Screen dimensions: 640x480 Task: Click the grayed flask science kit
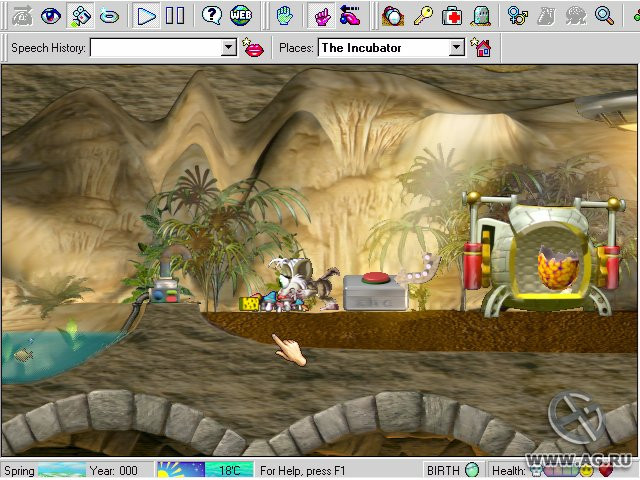(x=547, y=16)
